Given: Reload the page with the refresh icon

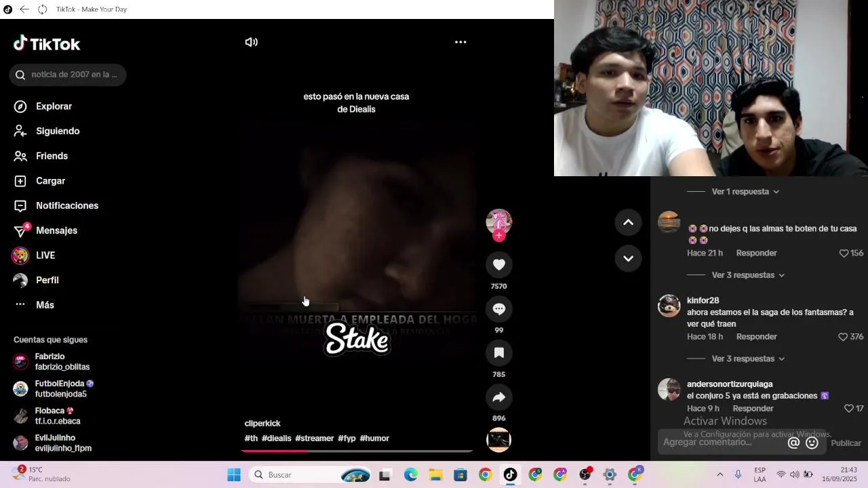Looking at the screenshot, I should click(x=42, y=9).
